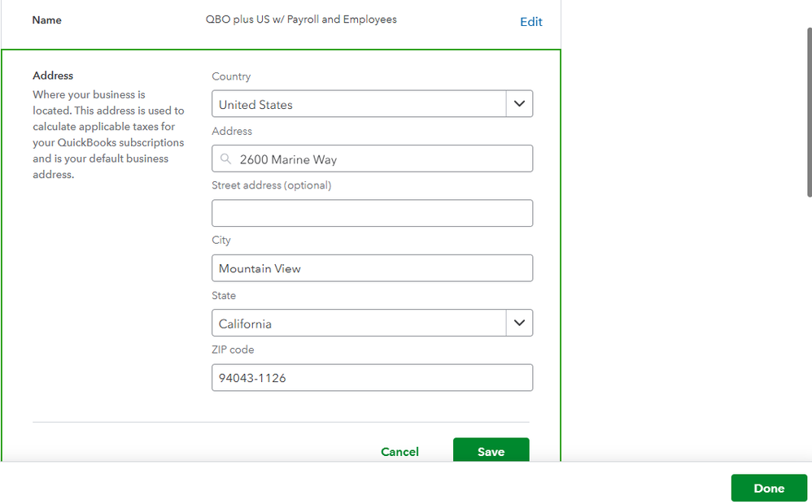Select the ZIP code field 94043-1126
This screenshot has width=812, height=504.
click(x=372, y=378)
